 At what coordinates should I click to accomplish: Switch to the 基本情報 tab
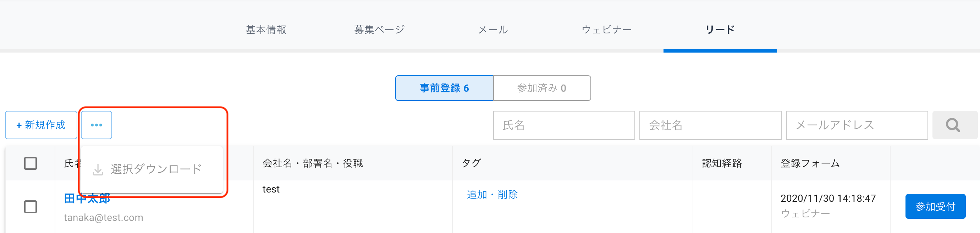pyautogui.click(x=266, y=30)
